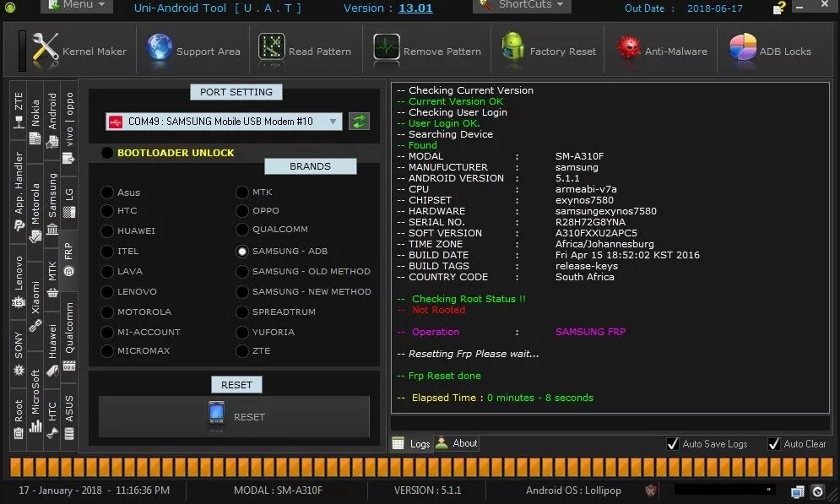Toggle the Auto Clear checkbox
The image size is (840, 504).
click(773, 443)
